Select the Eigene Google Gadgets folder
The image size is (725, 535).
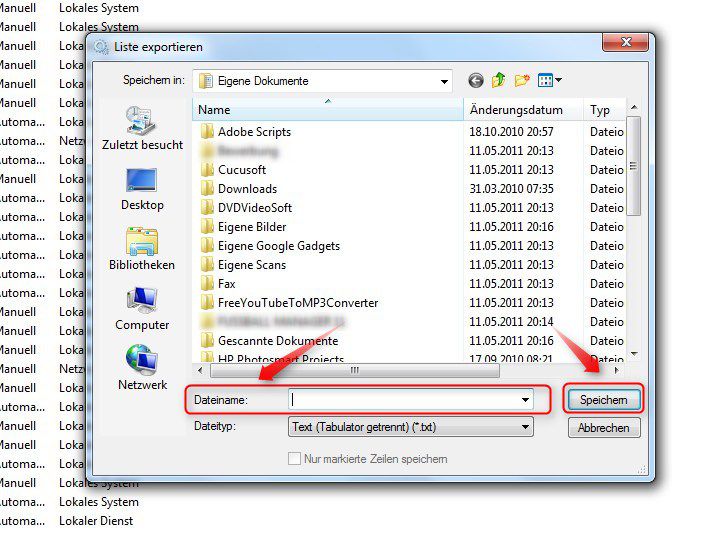[x=270, y=246]
